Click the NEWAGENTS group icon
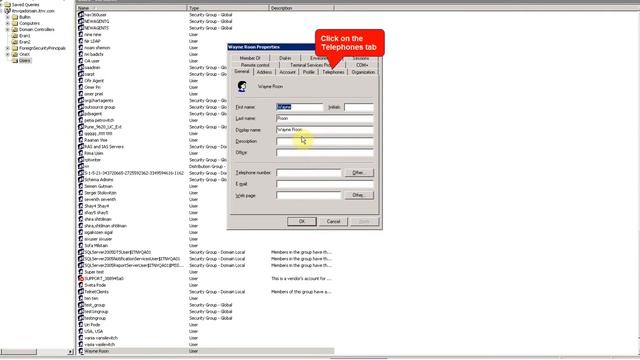 81,28
